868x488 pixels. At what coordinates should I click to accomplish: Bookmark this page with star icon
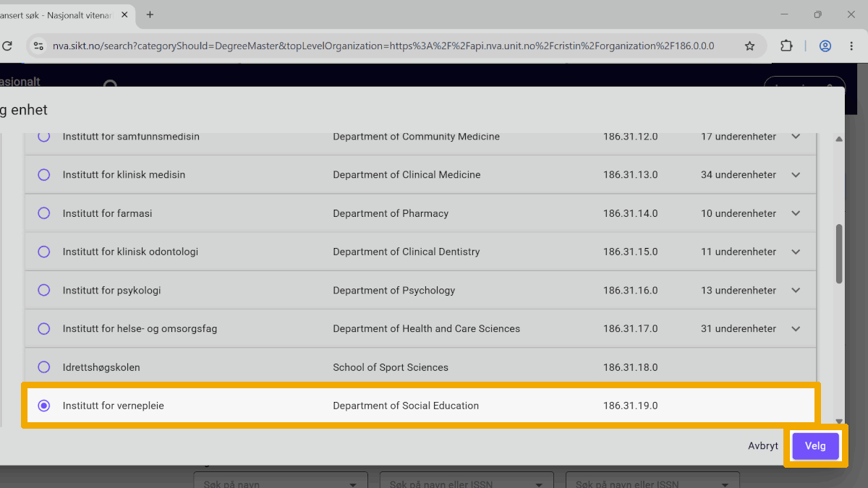pos(750,46)
